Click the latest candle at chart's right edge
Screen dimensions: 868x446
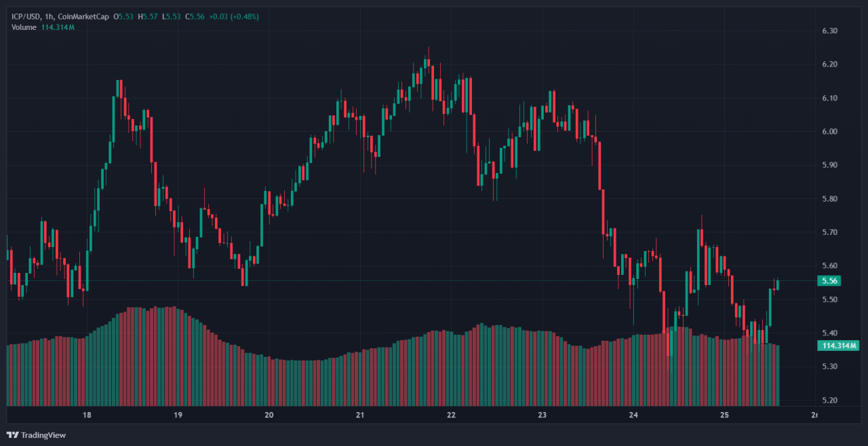(x=778, y=284)
